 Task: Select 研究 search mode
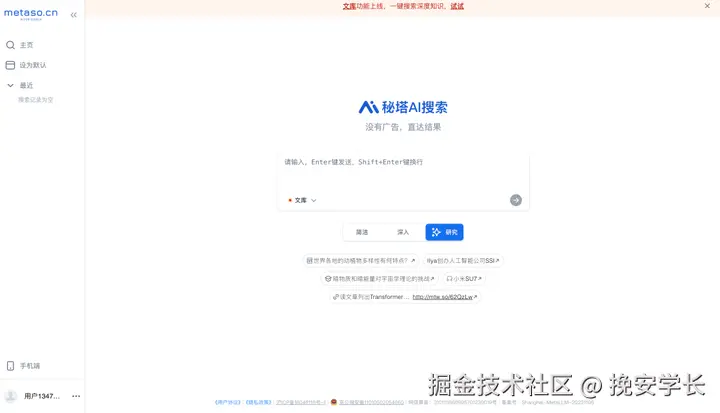click(444, 232)
